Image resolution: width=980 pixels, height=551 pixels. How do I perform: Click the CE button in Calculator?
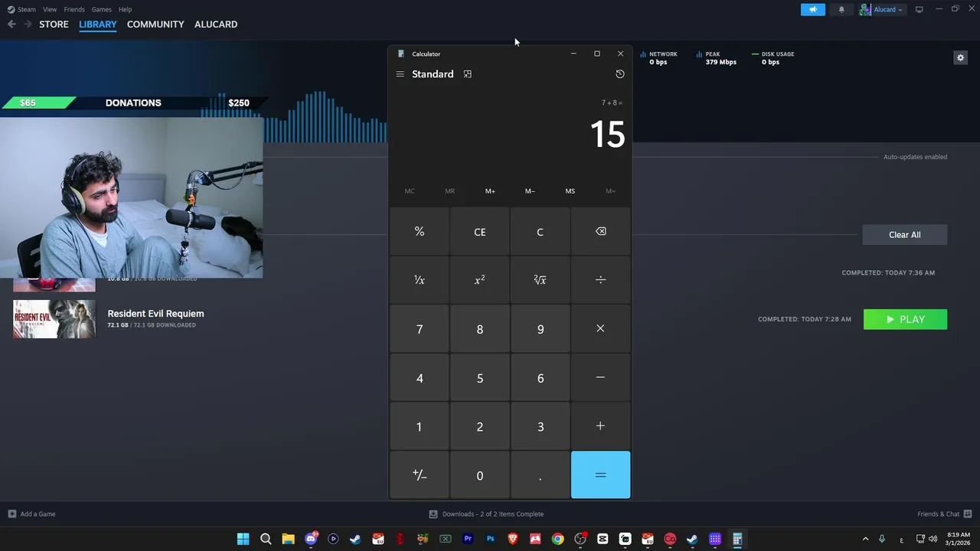pyautogui.click(x=480, y=231)
